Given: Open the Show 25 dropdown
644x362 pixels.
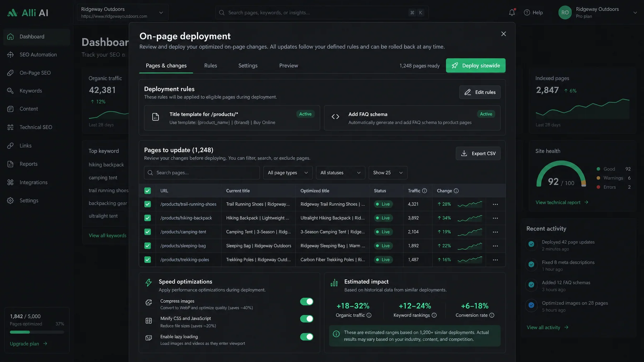Looking at the screenshot, I should pyautogui.click(x=388, y=173).
